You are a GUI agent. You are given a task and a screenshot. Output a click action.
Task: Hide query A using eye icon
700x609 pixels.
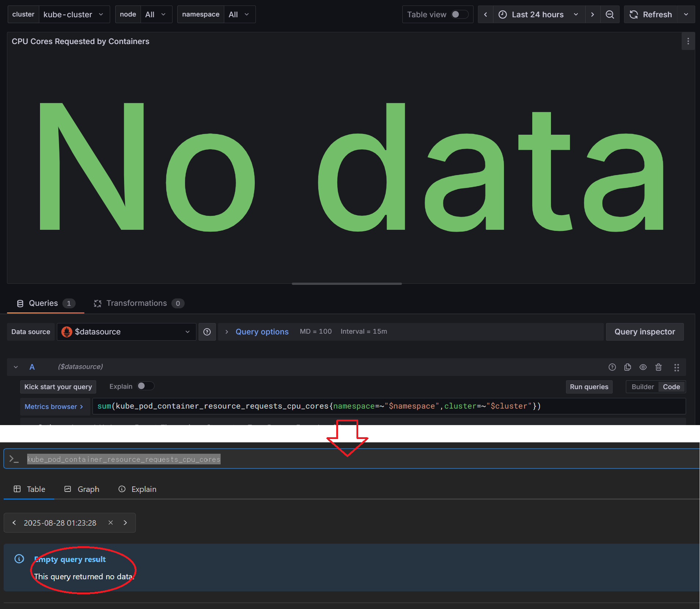(x=643, y=367)
